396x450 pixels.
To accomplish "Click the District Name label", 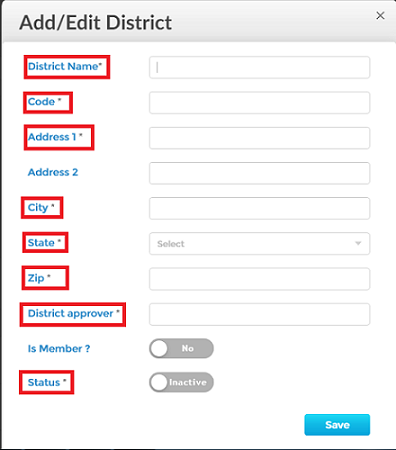I will (x=65, y=66).
